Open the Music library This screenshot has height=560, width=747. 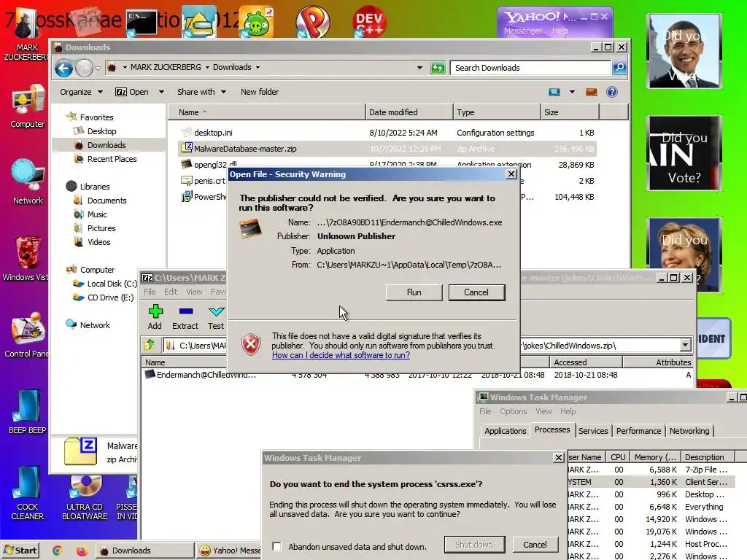click(97, 214)
